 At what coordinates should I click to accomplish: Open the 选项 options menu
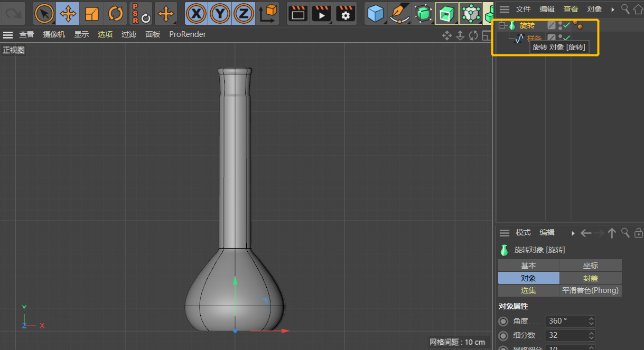coord(105,34)
